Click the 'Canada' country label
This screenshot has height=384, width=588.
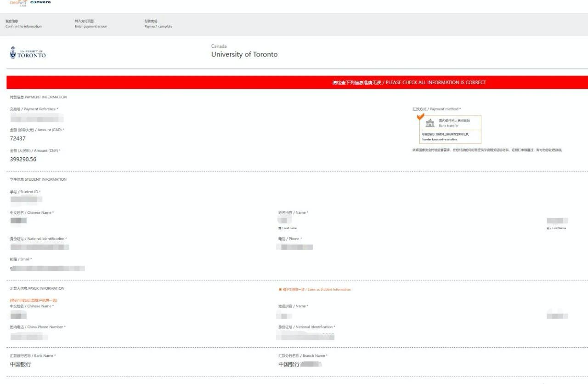[x=219, y=46]
